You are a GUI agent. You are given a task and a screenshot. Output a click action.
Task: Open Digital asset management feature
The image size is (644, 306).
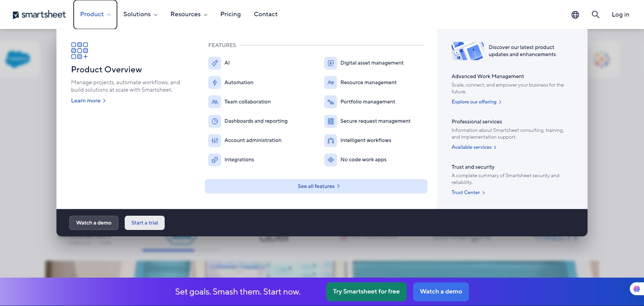372,63
